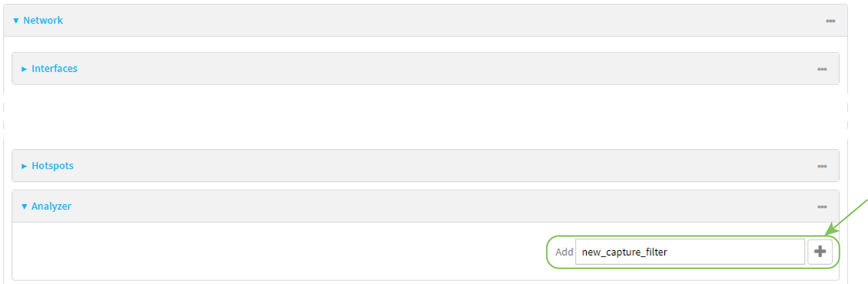Open the Analyzer ellipsis options menu

point(822,207)
